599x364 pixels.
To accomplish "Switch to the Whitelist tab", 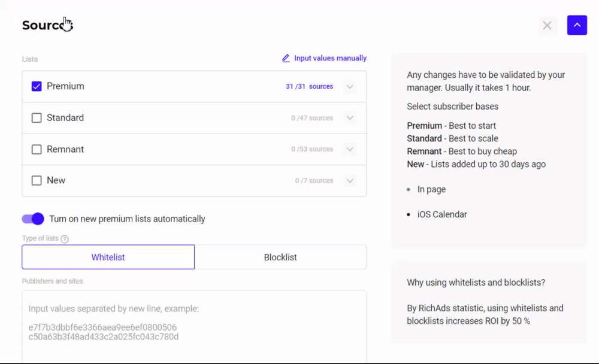I will coord(108,257).
